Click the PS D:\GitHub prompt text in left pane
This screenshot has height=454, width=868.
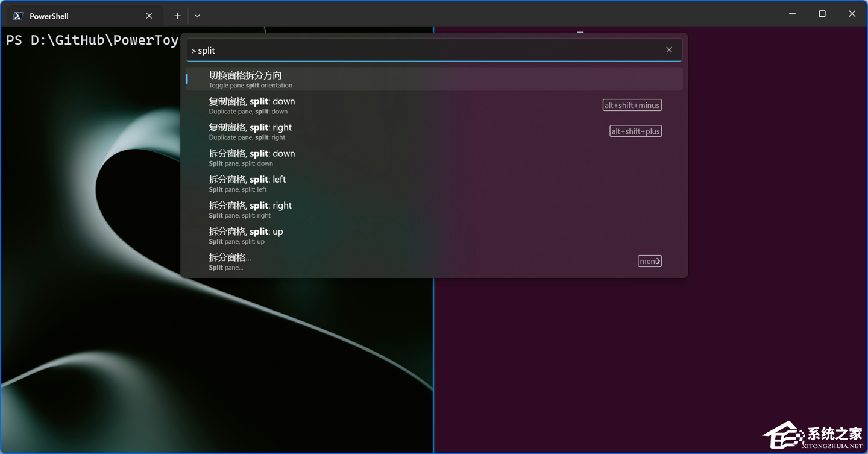(x=93, y=40)
